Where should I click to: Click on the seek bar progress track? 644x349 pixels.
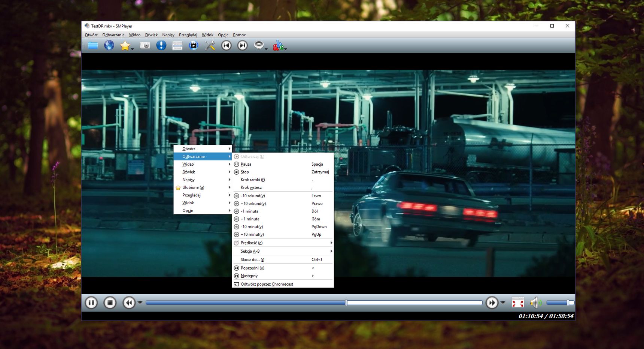[314, 303]
